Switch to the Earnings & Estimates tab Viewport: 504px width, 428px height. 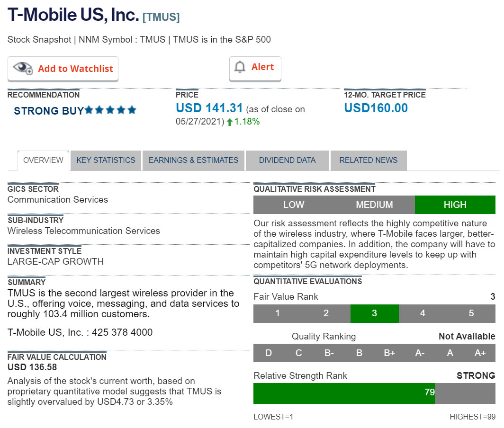pos(193,160)
